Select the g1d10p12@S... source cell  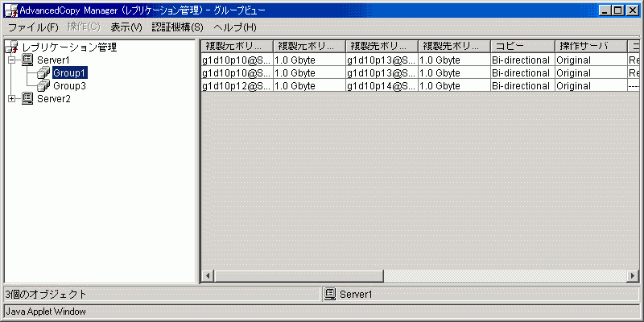pos(237,86)
